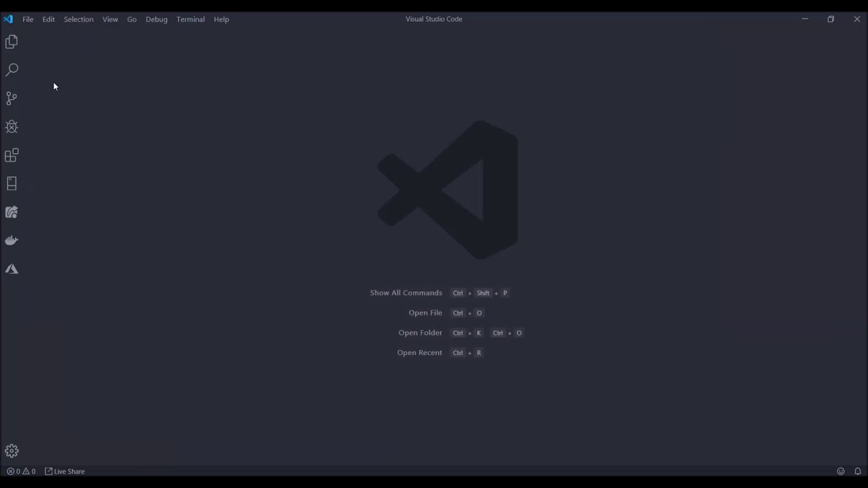Screen dimensions: 868x488
Task: Open the Live Share activity bar icon
Action: [x=12, y=212]
